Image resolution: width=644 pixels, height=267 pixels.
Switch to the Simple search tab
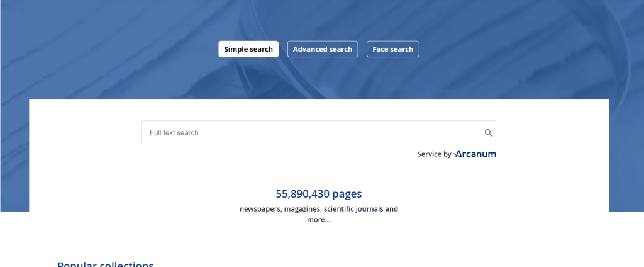(x=248, y=49)
